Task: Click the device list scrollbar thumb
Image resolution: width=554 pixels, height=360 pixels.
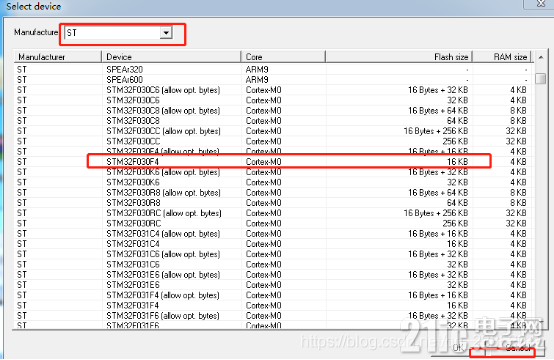Action: pyautogui.click(x=541, y=78)
